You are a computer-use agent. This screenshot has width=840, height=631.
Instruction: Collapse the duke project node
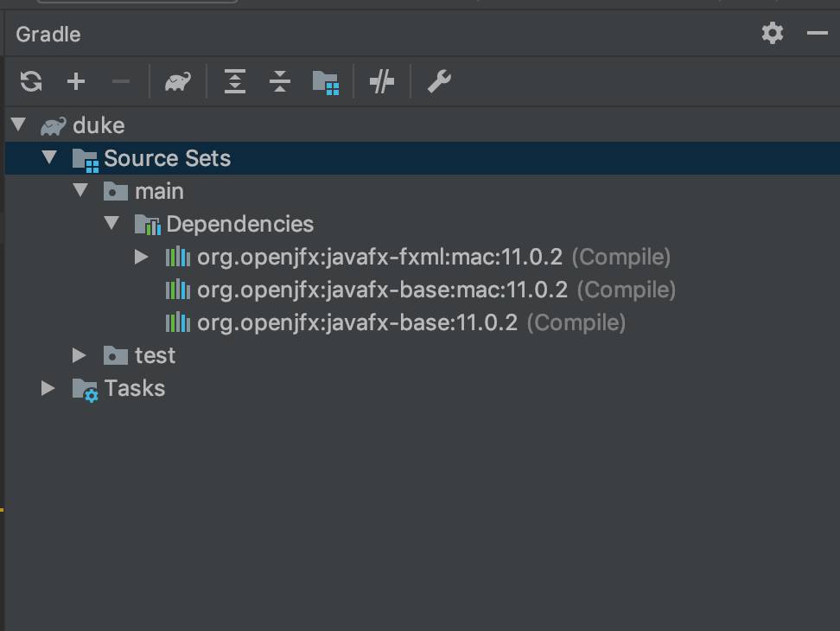(x=18, y=125)
